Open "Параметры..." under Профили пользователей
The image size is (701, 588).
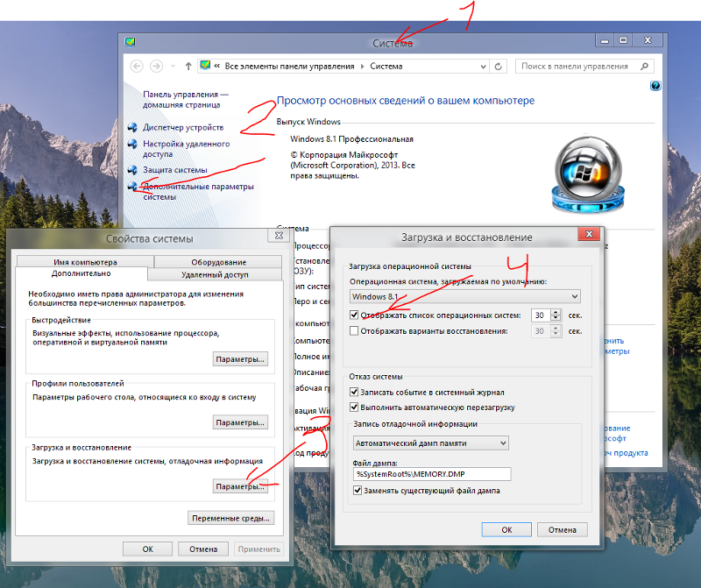tap(240, 422)
